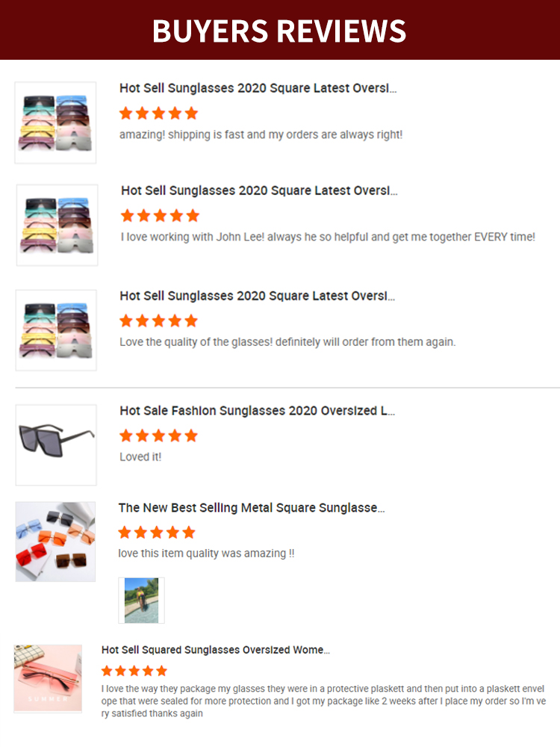The height and width of the screenshot is (747, 560).
Task: Select sunglasses thumbnail next to John Lee review
Action: [57, 225]
